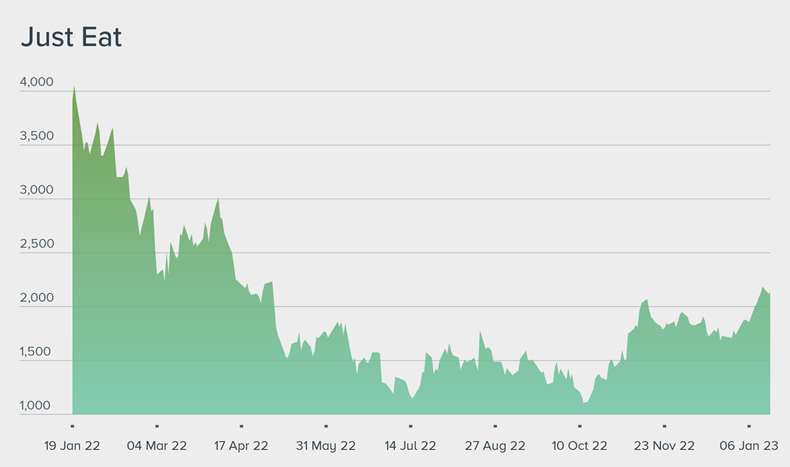Screen dimensions: 790x467
Task: Click the 3,500 y-axis label
Action: pos(36,136)
